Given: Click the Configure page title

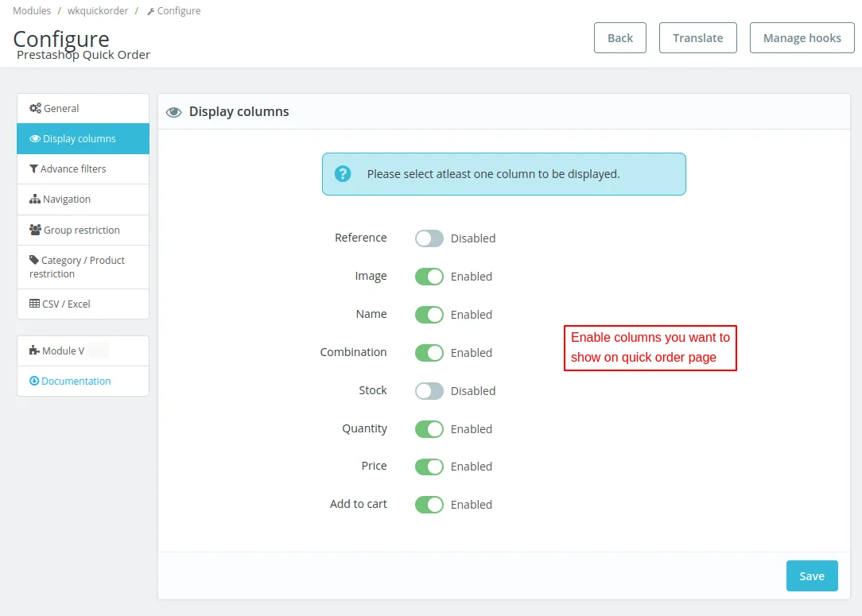Looking at the screenshot, I should 61,39.
